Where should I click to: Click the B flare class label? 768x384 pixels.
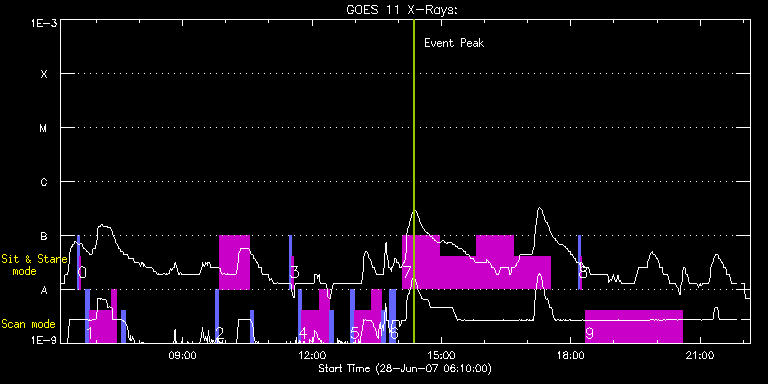[x=44, y=236]
